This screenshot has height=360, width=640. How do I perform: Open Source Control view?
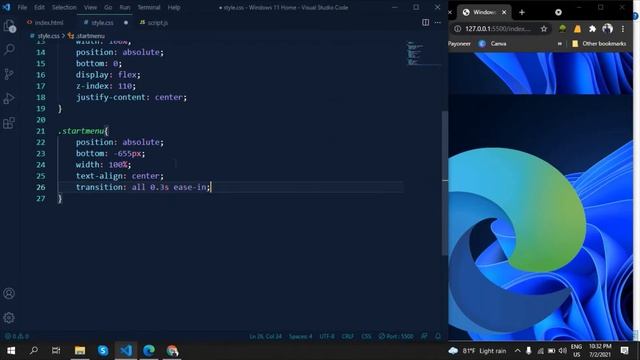9,74
